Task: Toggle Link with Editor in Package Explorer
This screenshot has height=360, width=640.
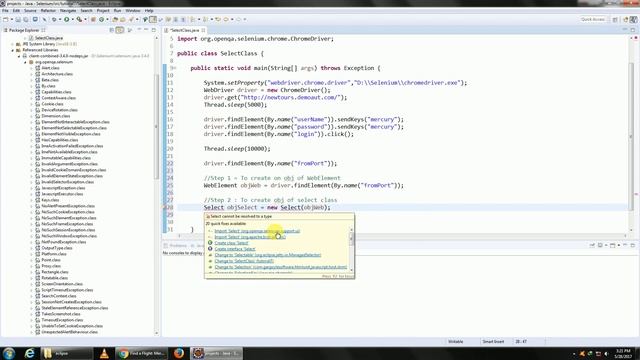Action: (120, 30)
